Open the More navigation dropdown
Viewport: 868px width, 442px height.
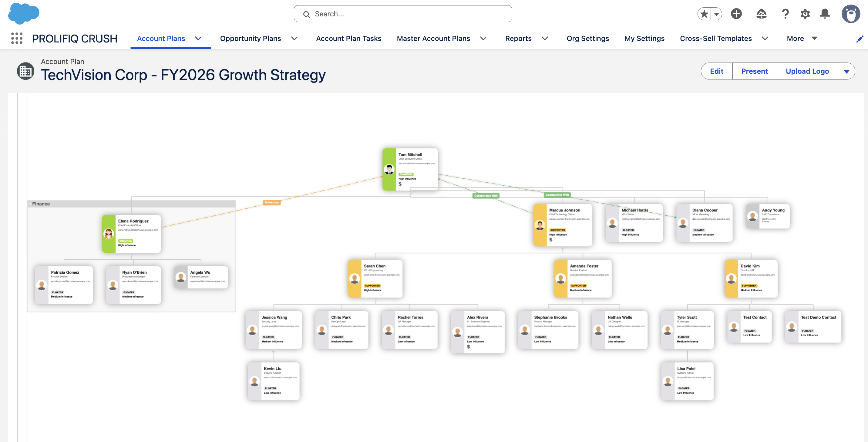pyautogui.click(x=802, y=39)
